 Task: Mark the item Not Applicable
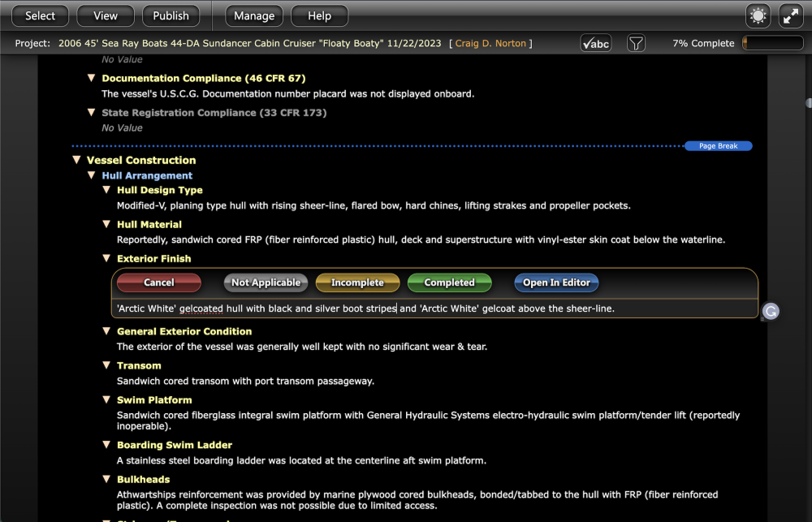tap(265, 283)
